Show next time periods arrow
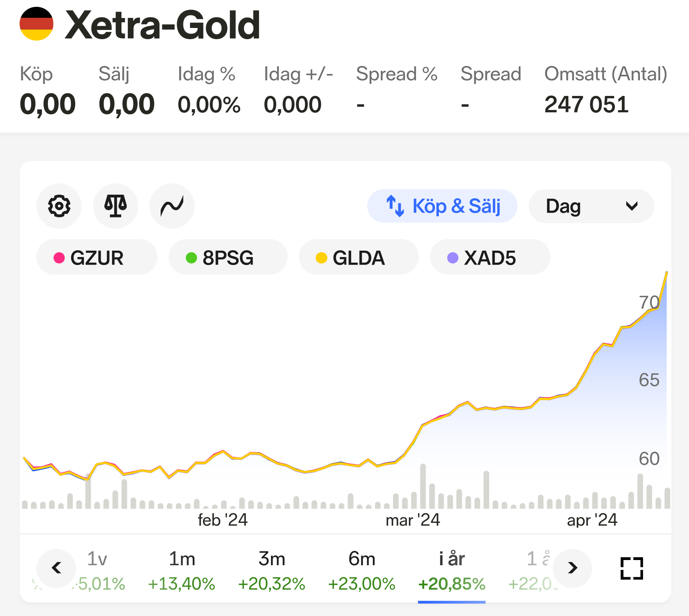 click(x=572, y=568)
